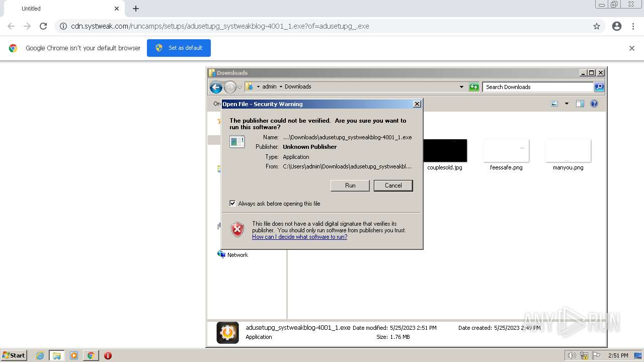The height and width of the screenshot is (362, 644).
Task: Maximize the Downloads window
Action: tap(592, 73)
